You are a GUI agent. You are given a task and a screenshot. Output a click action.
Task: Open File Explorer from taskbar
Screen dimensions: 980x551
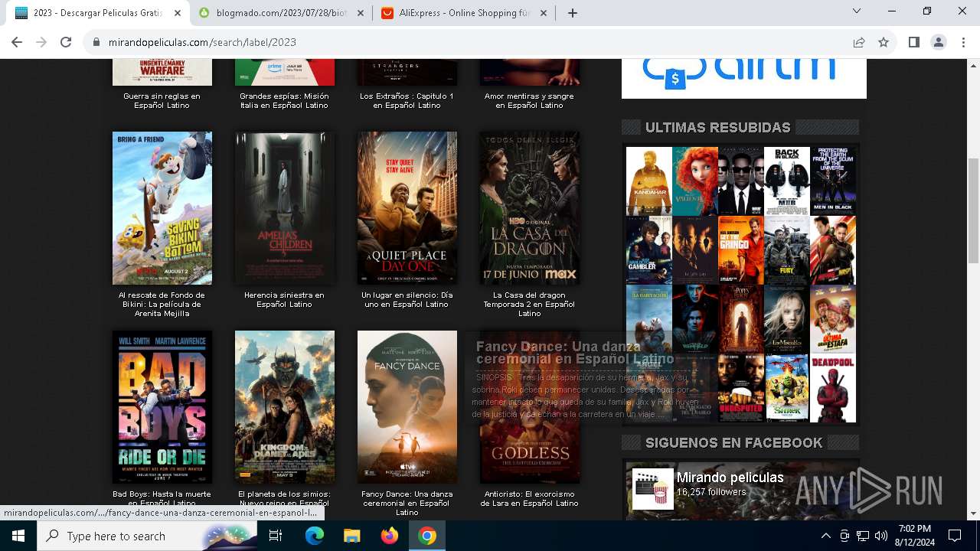pyautogui.click(x=351, y=536)
